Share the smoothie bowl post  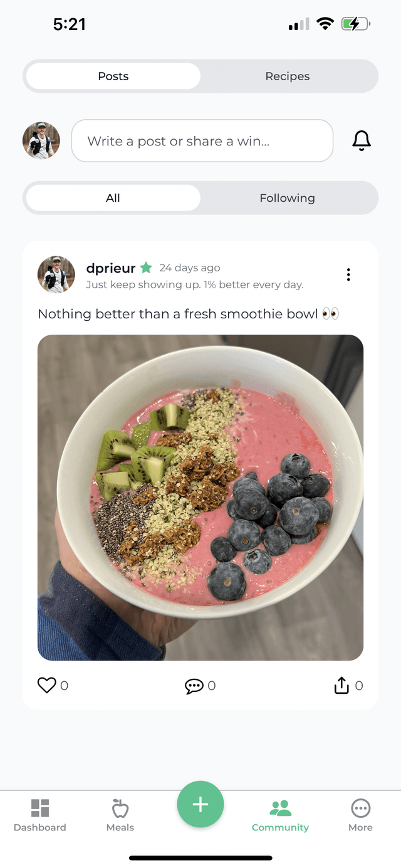341,686
